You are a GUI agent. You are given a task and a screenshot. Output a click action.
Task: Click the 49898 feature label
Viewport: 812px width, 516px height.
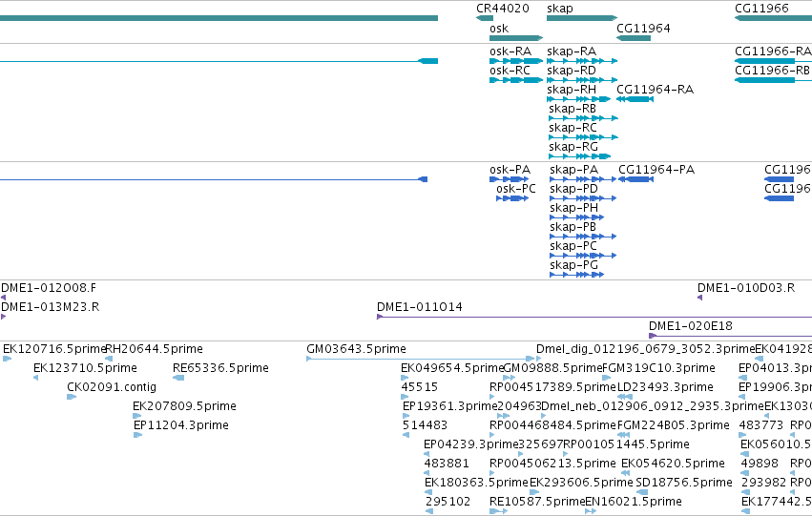(x=760, y=464)
